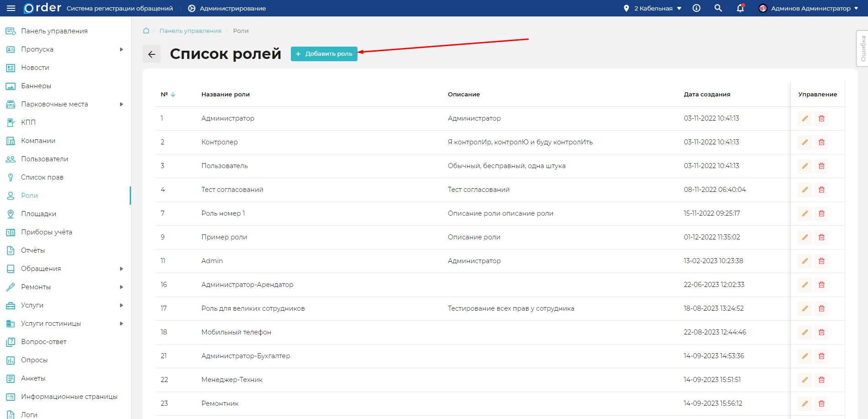Open the info circle icon
This screenshot has width=868, height=419.
click(696, 8)
